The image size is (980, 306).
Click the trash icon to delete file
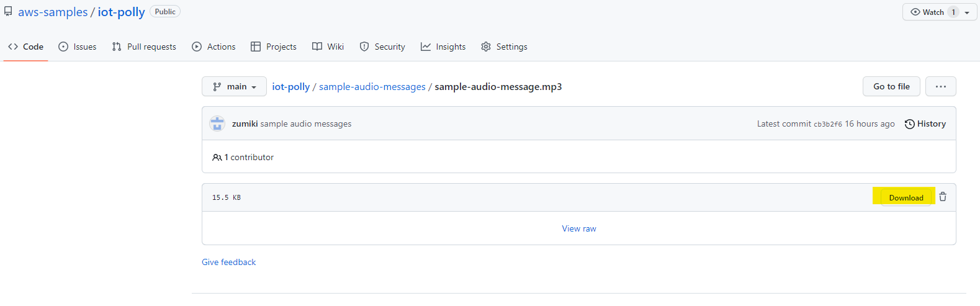pyautogui.click(x=943, y=197)
